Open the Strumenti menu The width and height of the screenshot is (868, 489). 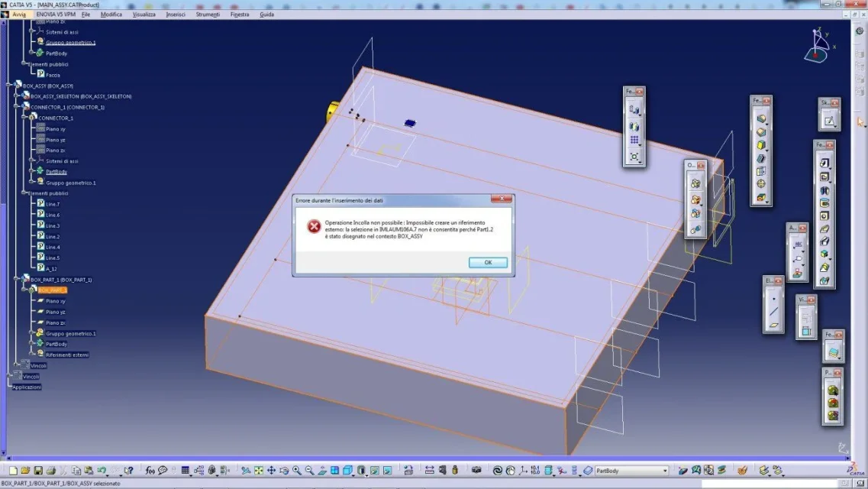(207, 15)
